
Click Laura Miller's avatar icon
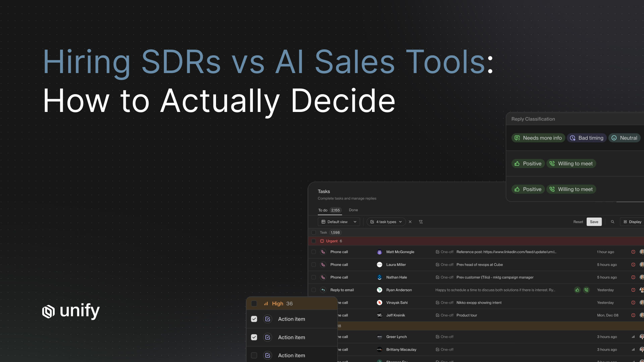coord(380,265)
